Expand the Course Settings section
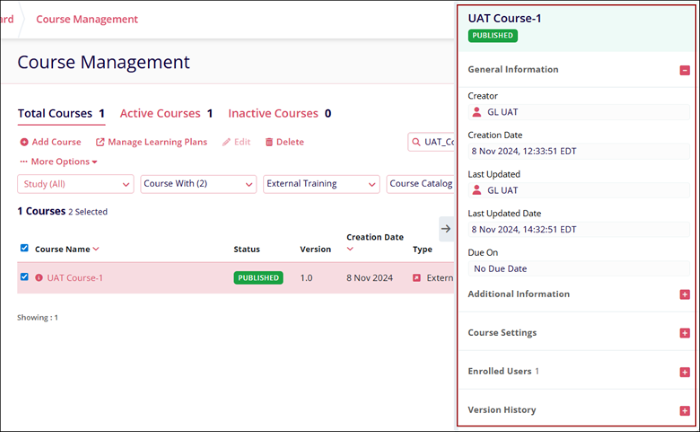 [684, 332]
